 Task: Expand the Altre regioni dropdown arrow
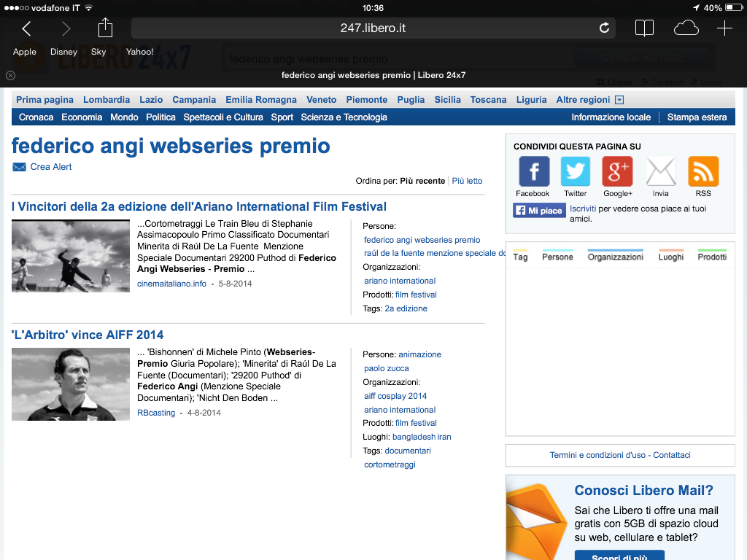point(619,100)
